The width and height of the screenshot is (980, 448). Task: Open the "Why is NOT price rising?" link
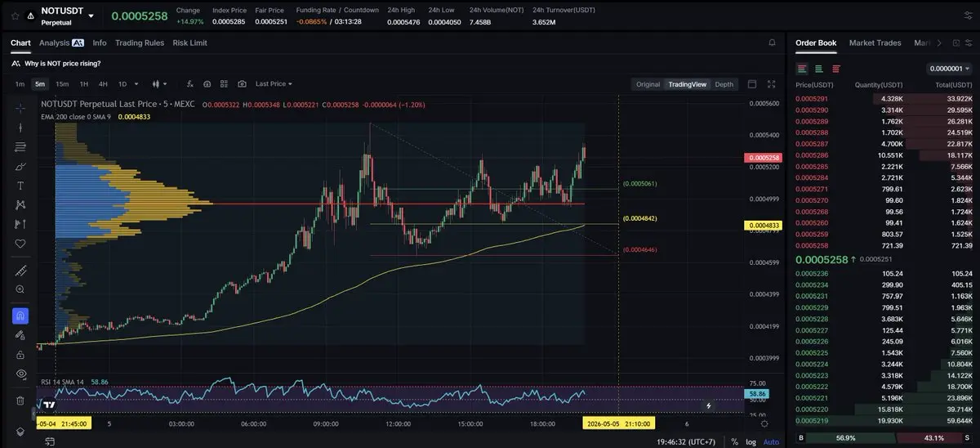pyautogui.click(x=63, y=63)
